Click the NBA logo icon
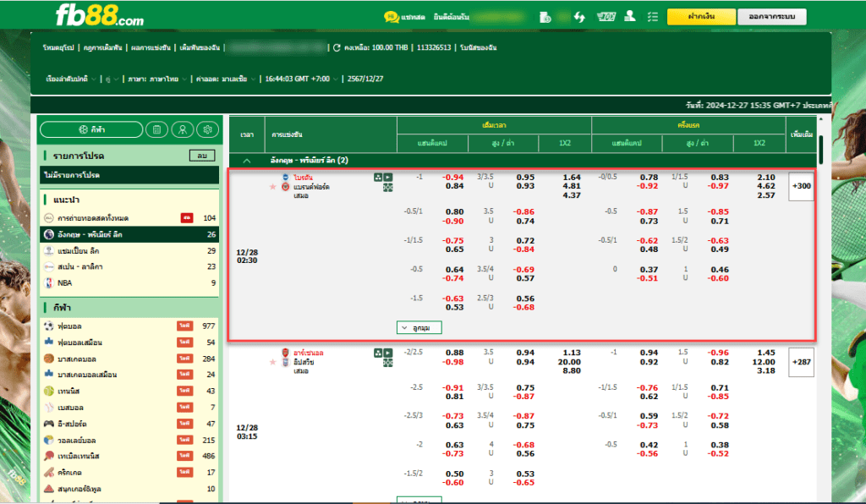This screenshot has width=866, height=504. (x=48, y=282)
